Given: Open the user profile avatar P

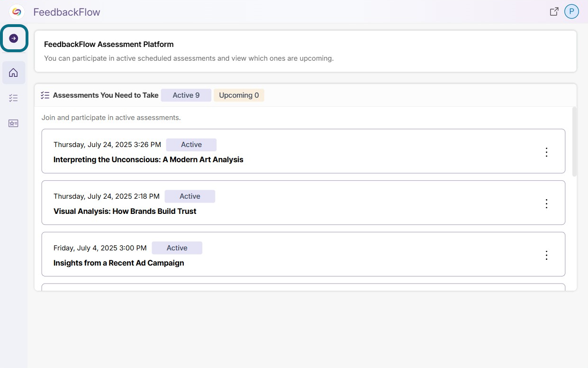Looking at the screenshot, I should tap(571, 12).
